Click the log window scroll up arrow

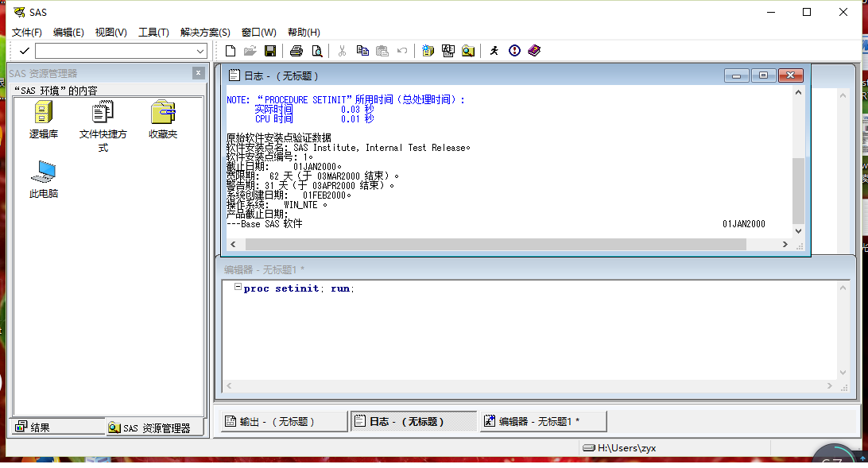coord(798,92)
